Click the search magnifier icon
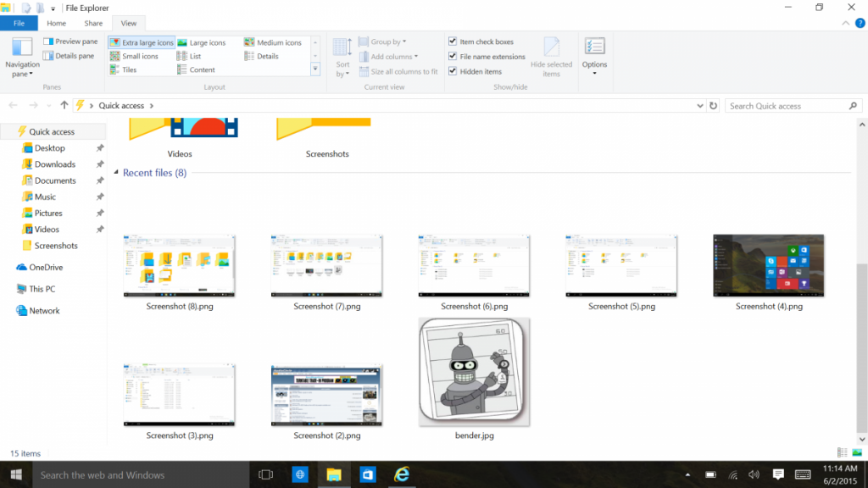The height and width of the screenshot is (488, 868). click(x=853, y=106)
